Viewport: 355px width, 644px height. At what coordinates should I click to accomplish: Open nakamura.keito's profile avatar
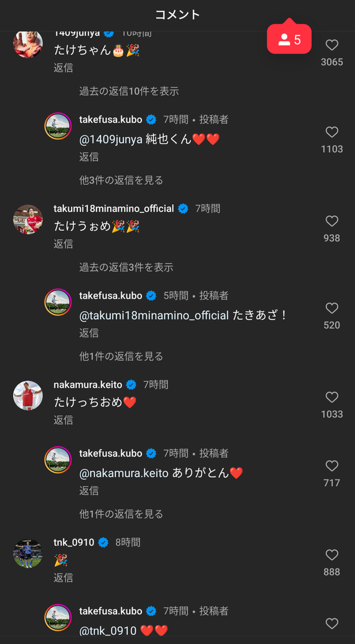[x=28, y=395]
